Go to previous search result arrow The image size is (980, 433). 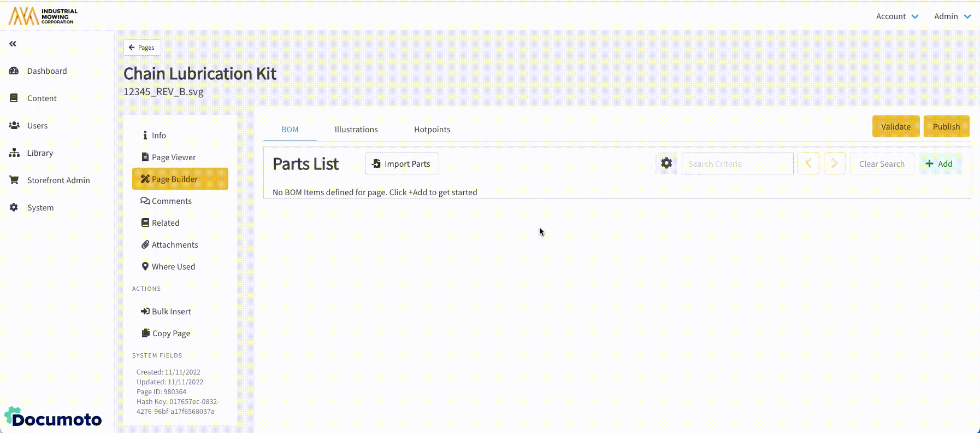808,163
